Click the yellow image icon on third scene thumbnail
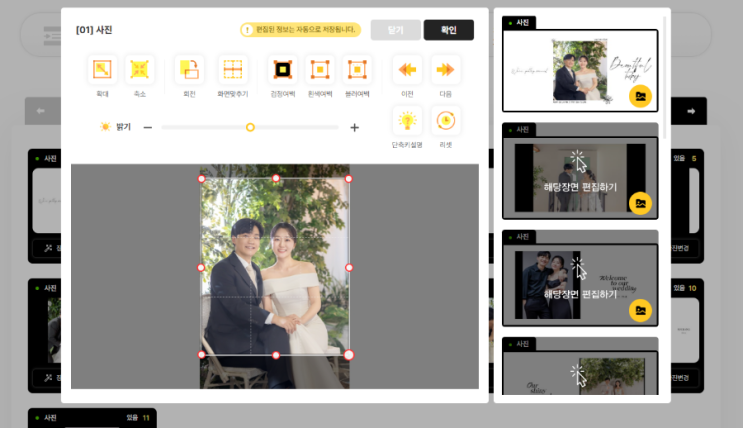743x428 pixels. pyautogui.click(x=640, y=310)
